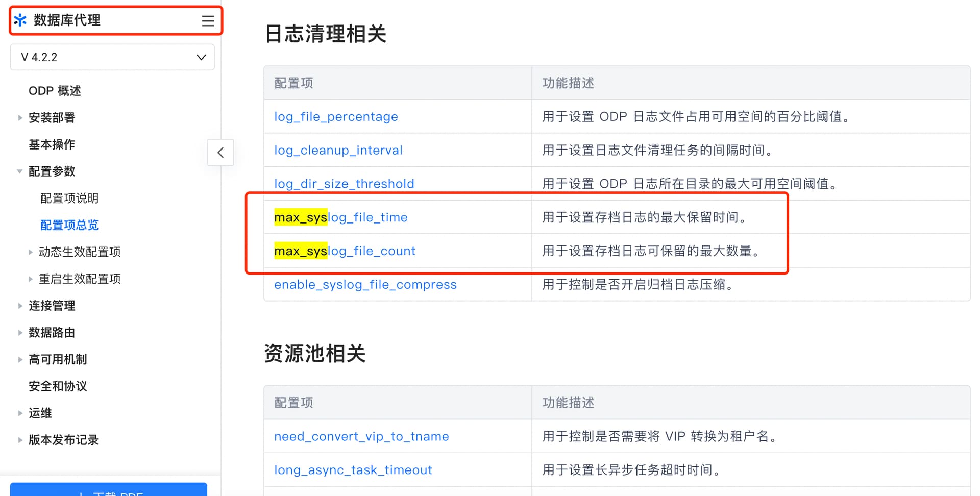Collapse the 配置参数 tree section
Viewport: 980px width, 496px height.
pos(20,171)
